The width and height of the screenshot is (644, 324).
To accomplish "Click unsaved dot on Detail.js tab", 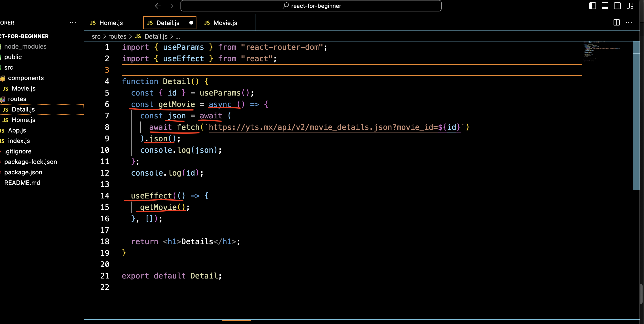I will [191, 23].
